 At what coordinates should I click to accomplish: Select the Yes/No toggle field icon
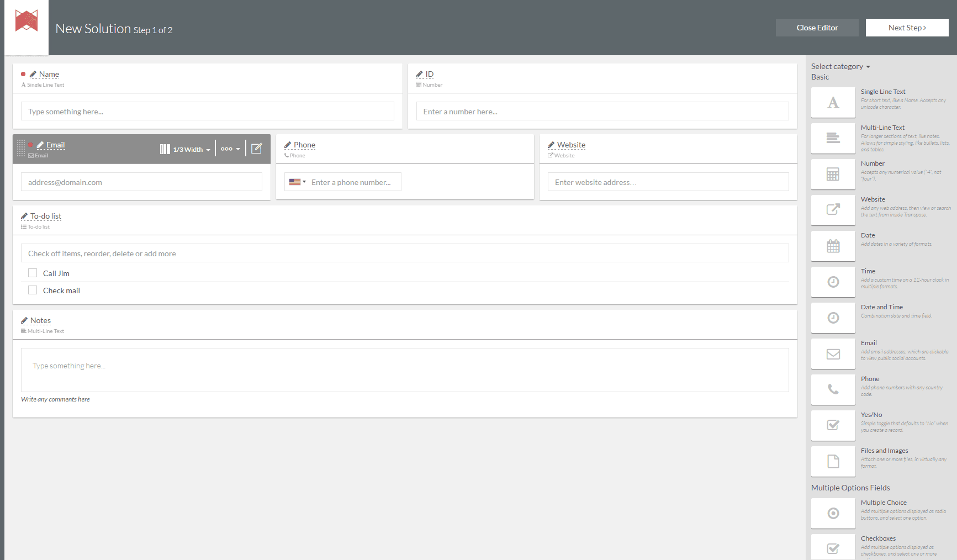[833, 425]
